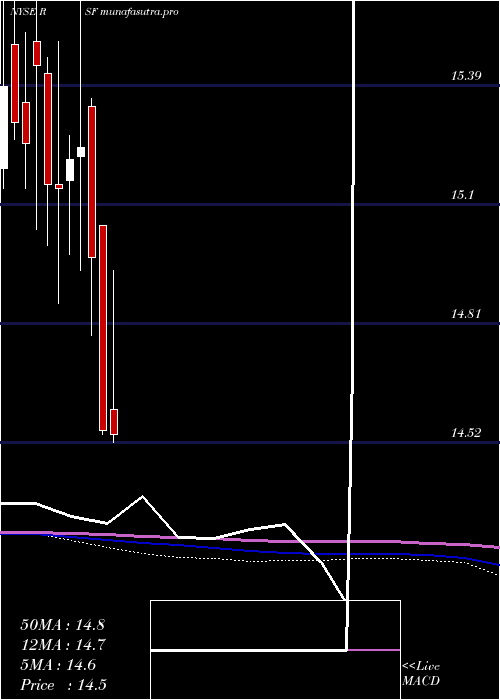Click the 12MA : 14.7 reading
500x700 pixels.
click(x=62, y=645)
